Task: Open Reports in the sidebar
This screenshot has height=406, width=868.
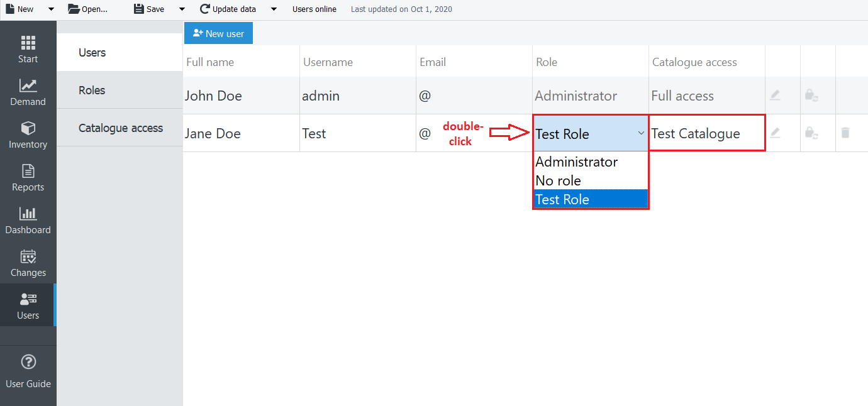Action: (x=28, y=178)
